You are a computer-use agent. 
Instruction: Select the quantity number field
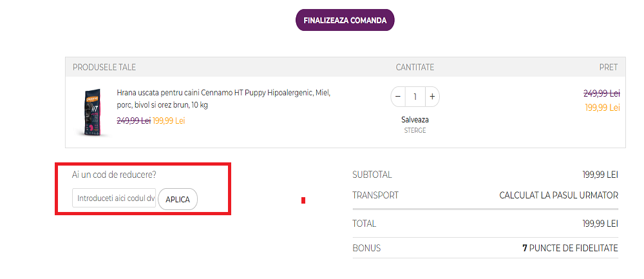415,97
